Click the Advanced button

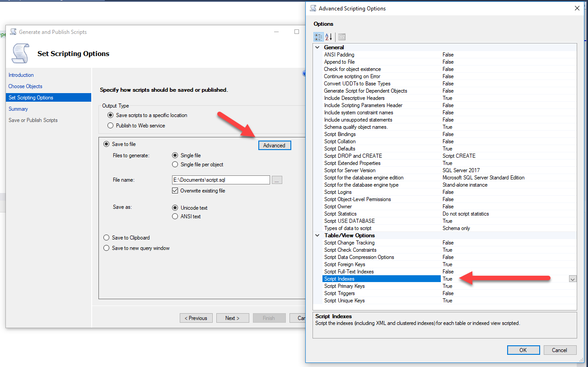click(x=275, y=145)
